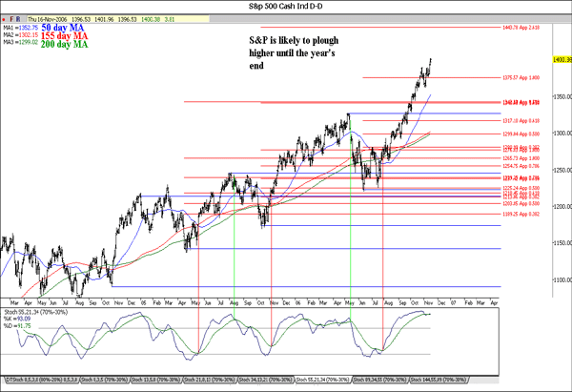Click the 1100.00 price axis label

[x=563, y=280]
